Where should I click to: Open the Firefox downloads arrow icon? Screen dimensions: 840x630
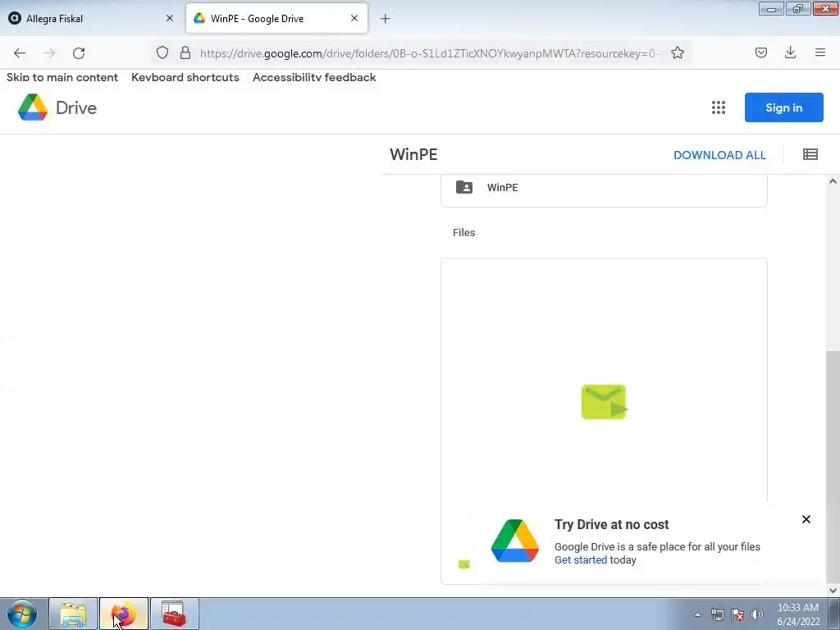pos(790,52)
